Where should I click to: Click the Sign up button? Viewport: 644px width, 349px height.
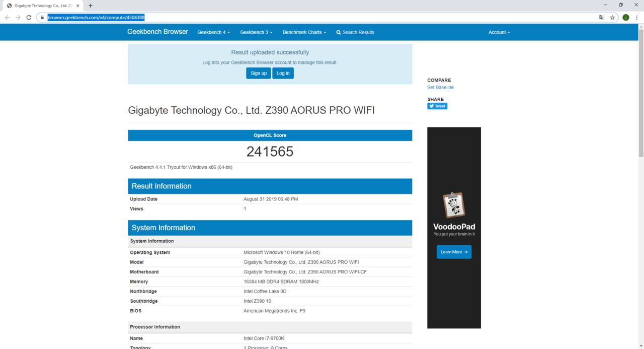point(259,73)
